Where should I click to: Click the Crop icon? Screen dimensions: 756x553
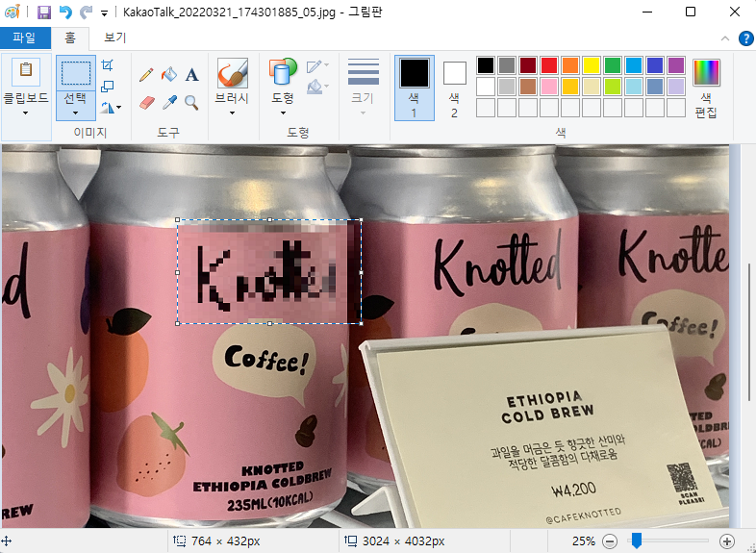click(108, 65)
